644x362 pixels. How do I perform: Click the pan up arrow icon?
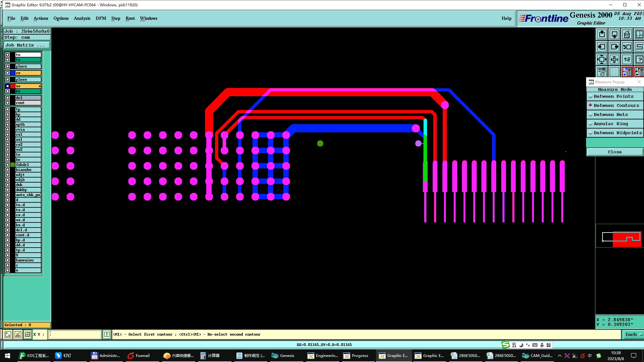[x=602, y=34]
